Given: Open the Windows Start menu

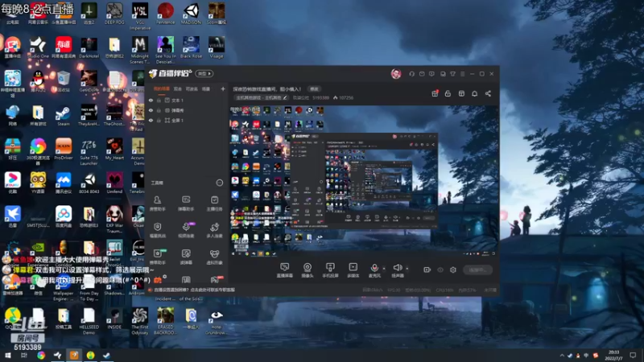Looking at the screenshot, I should coord(7,356).
